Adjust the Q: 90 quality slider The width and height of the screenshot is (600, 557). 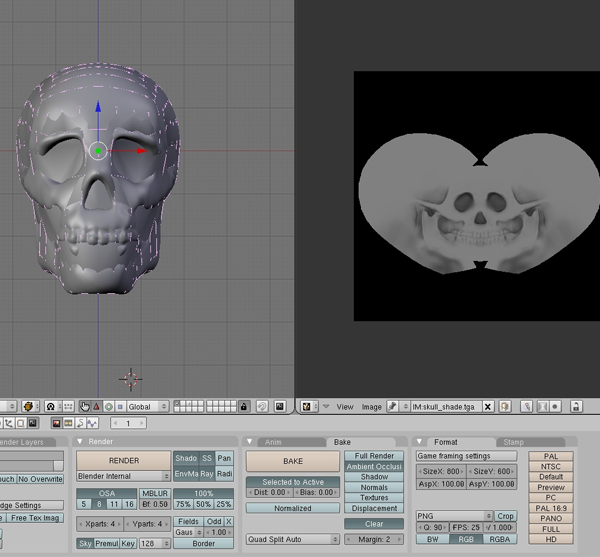432,527
